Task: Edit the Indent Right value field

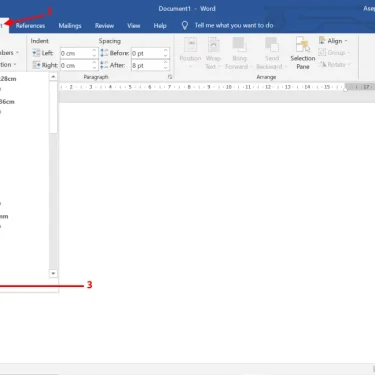Action: pyautogui.click(x=76, y=65)
